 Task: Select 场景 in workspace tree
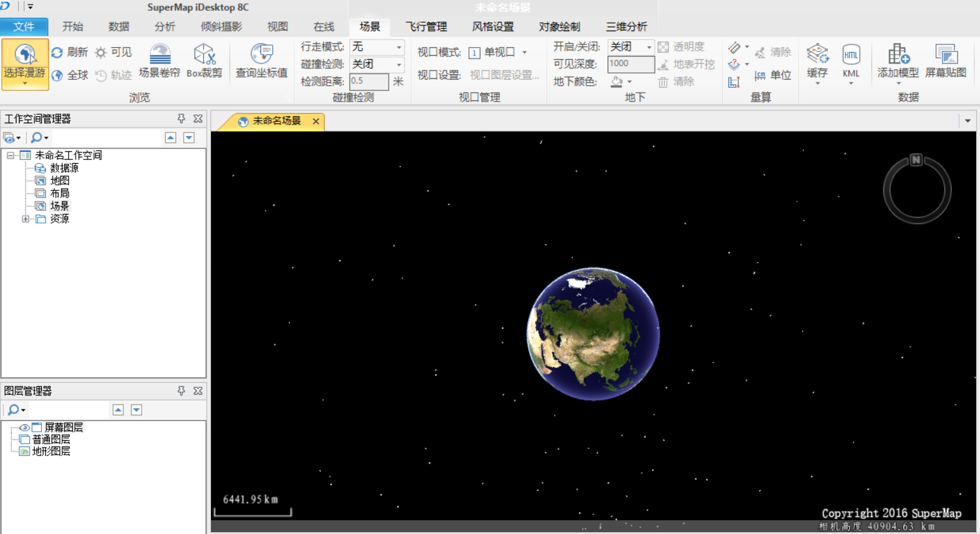coord(60,206)
